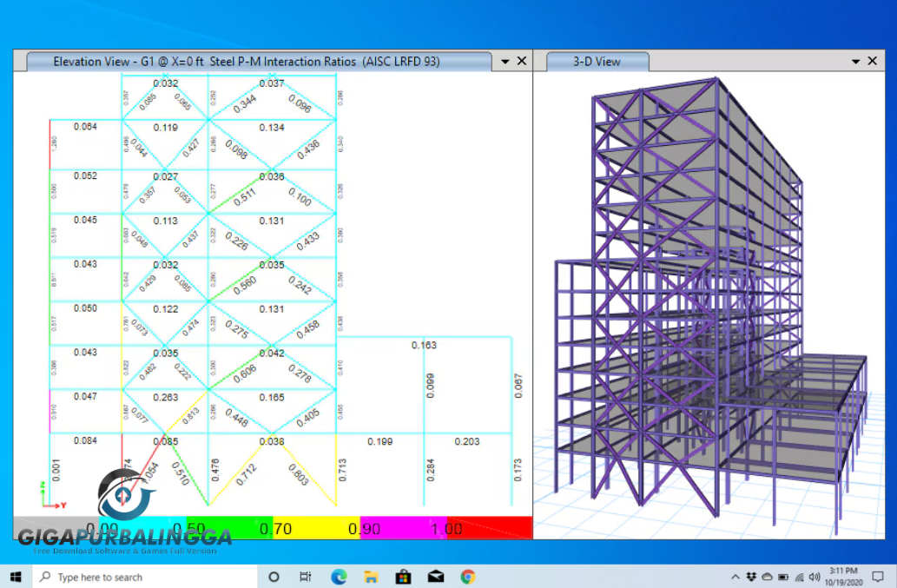This screenshot has height=588, width=897.
Task: Open Microsoft Edge from the taskbar
Action: [339, 576]
